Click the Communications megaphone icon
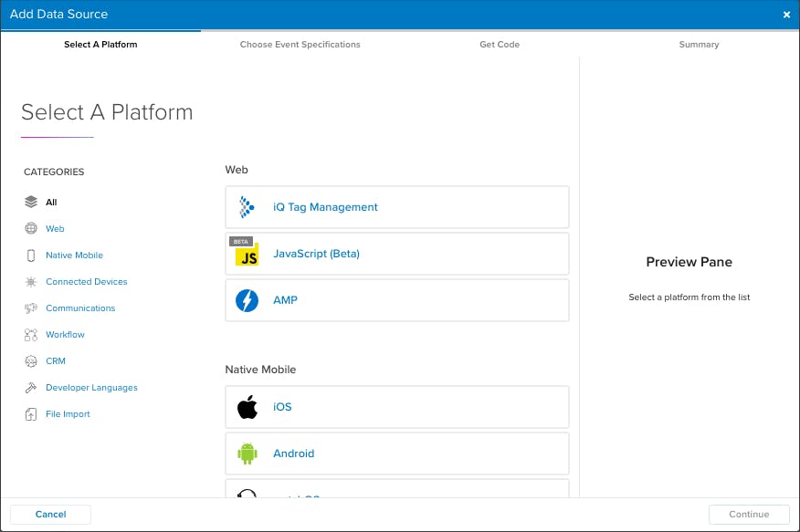 click(31, 308)
